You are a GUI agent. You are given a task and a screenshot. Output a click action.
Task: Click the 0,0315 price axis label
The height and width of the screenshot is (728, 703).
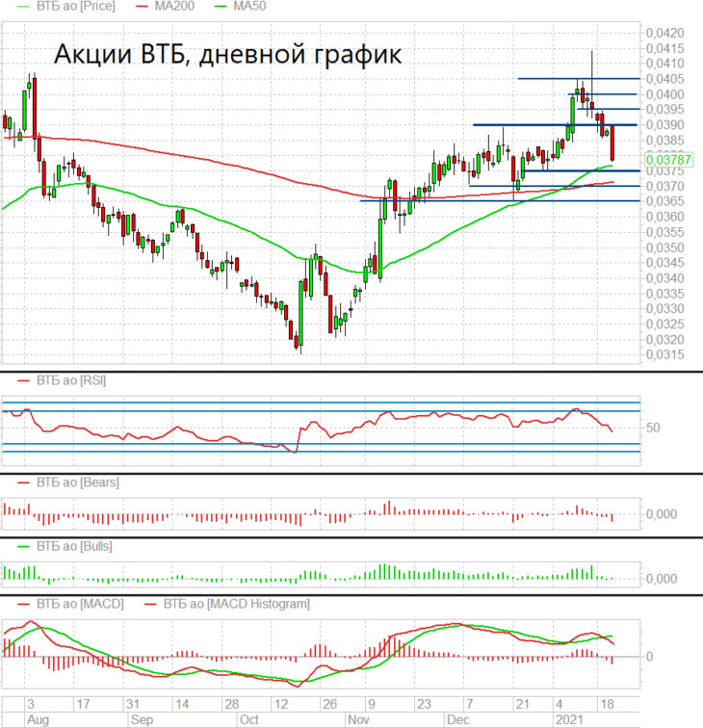664,354
